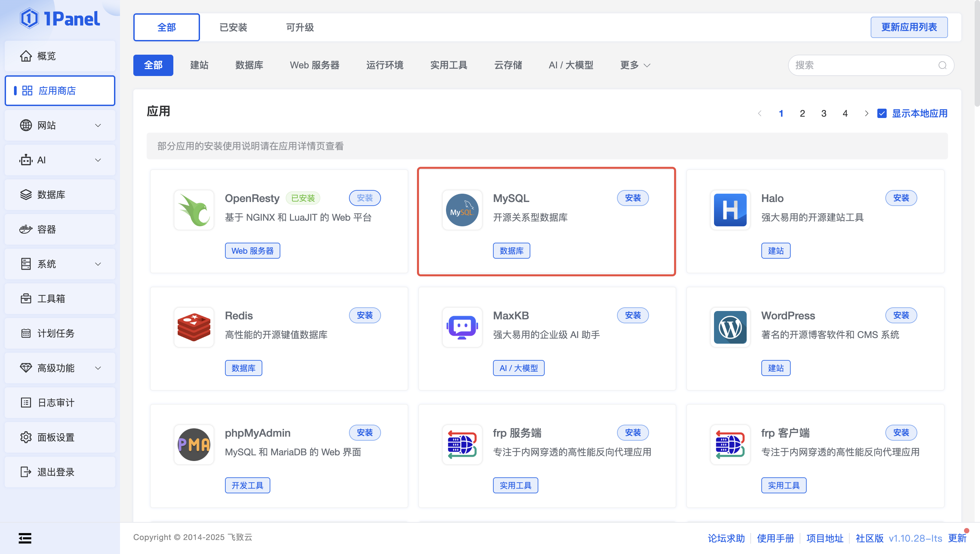Open the frp 客户端 app icon
The image size is (980, 554).
click(730, 444)
